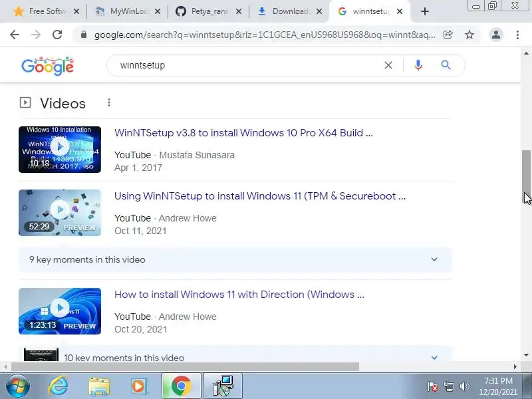Open WinNTSetup v3.8 Windows 10 video link
The image size is (532, 399).
click(243, 132)
